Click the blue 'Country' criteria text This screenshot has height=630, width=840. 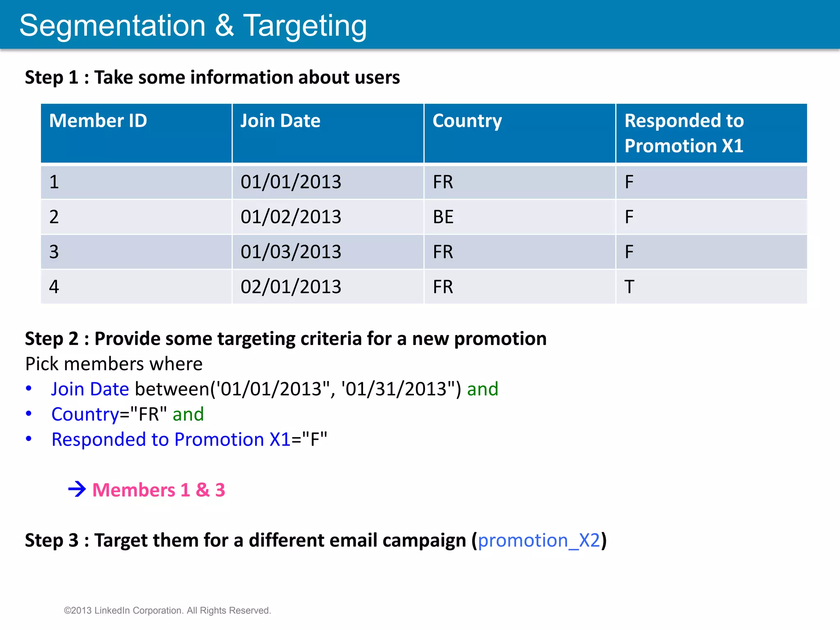point(85,414)
